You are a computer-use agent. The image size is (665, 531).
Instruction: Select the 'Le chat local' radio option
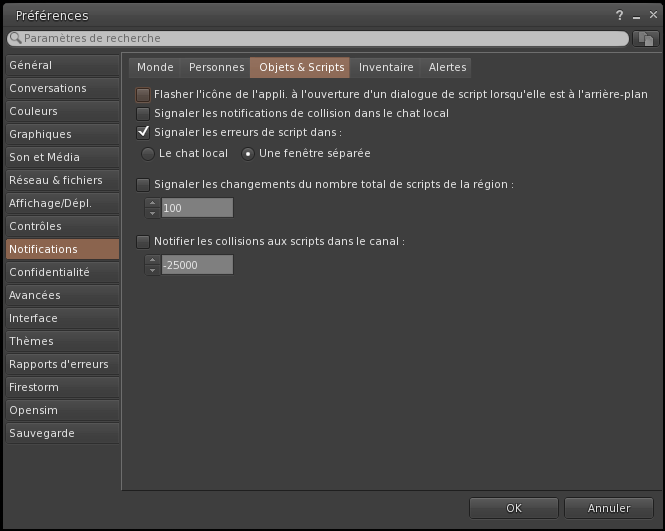[148, 154]
